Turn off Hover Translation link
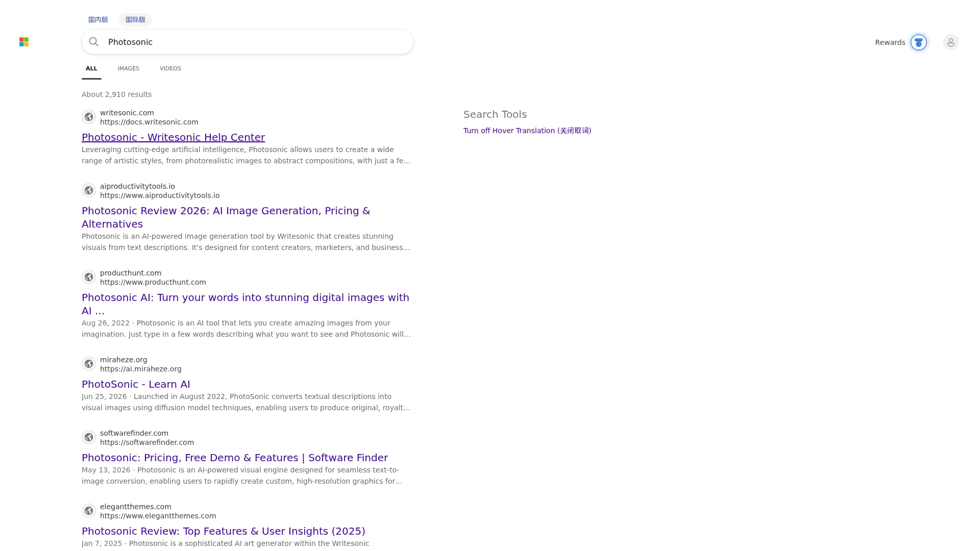 click(x=527, y=131)
